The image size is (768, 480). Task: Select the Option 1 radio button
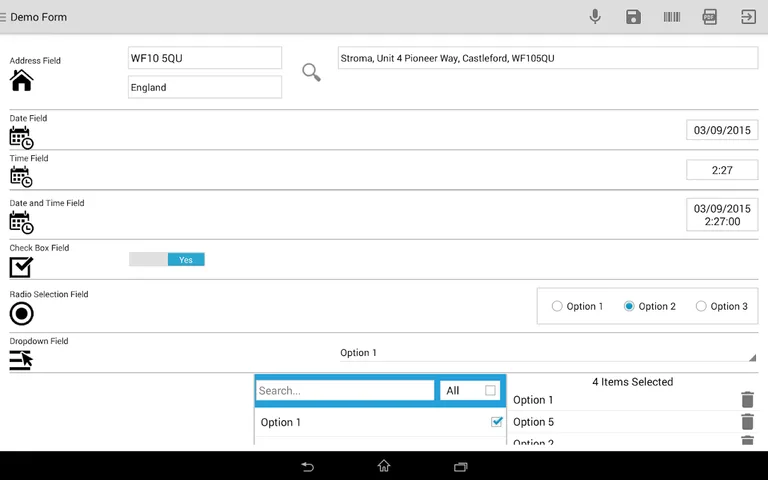(557, 306)
